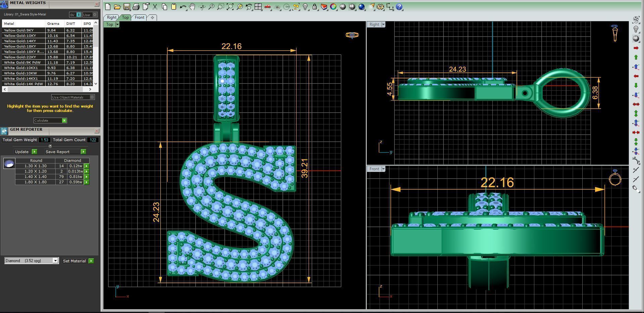Expand the 1.20 X 1.20 gem row arrow
Viewport: 644px width, 313px height.
pos(86,171)
